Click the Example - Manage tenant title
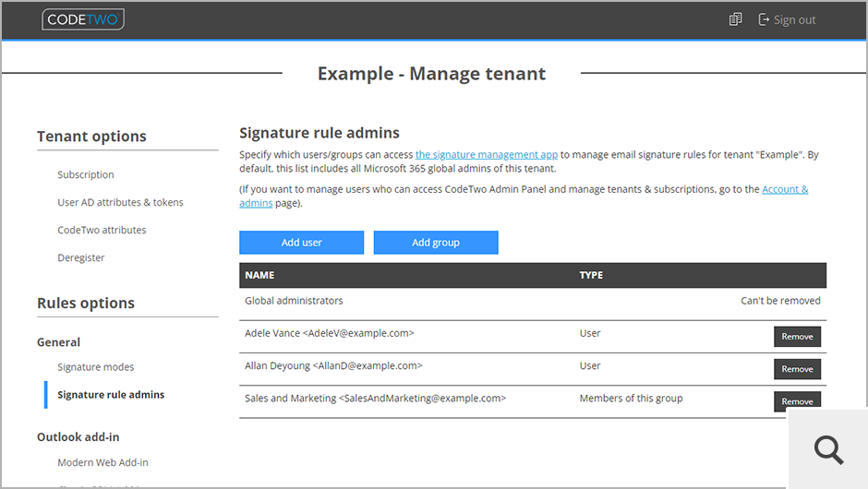The width and height of the screenshot is (868, 489). (x=431, y=74)
